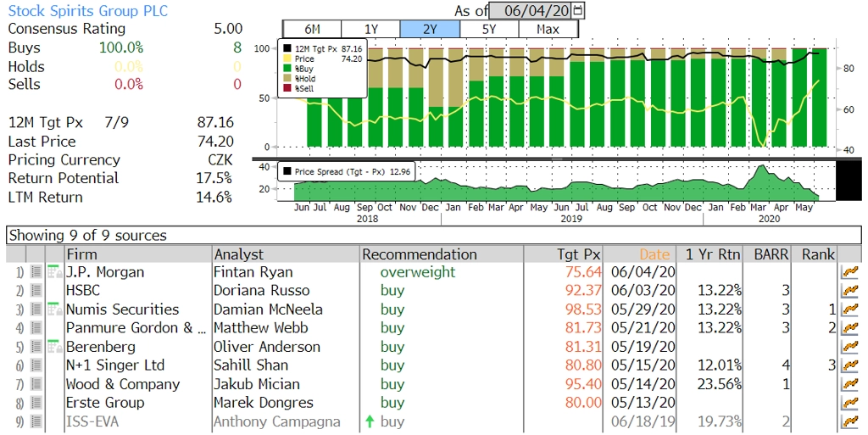Open the chart icon in the Panmure Gordon row
Screen dimensions: 868x435
click(849, 328)
